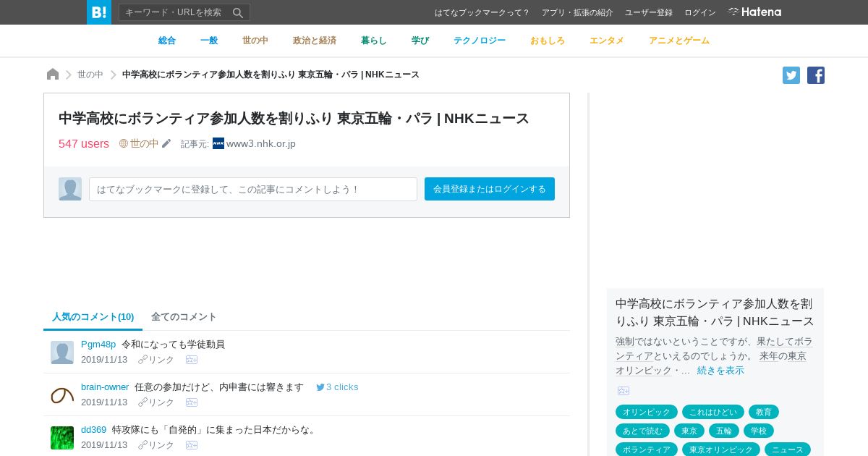Add star to Pgm48p's comment
Image resolution: width=868 pixels, height=456 pixels.
point(192,360)
